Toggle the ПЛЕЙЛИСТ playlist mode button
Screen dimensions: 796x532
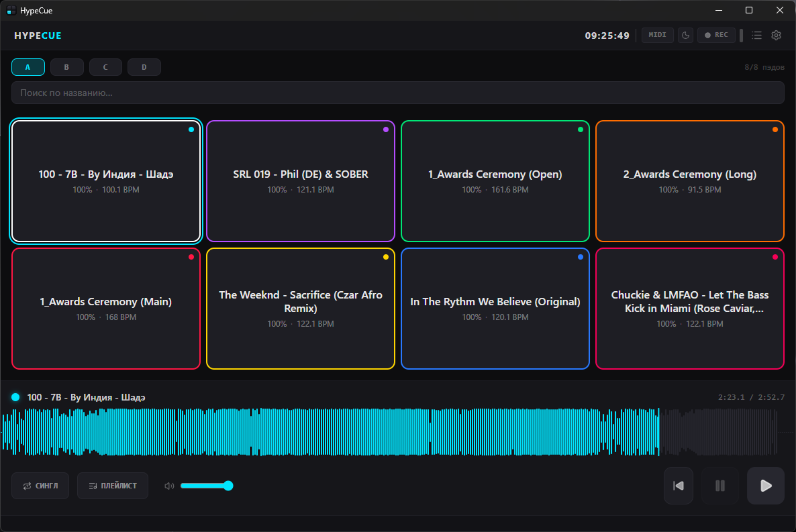tap(113, 486)
